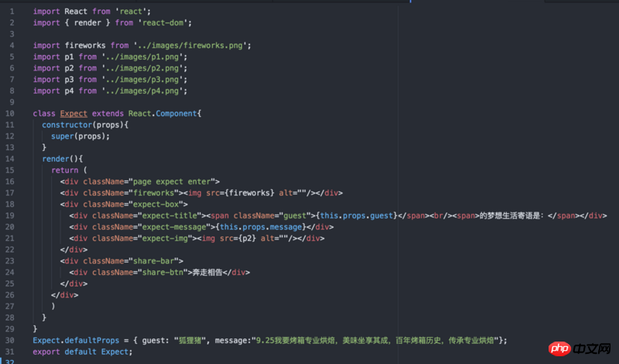This screenshot has height=364, width=619.
Task: Click the 'react' string on line 1
Action: pos(131,12)
